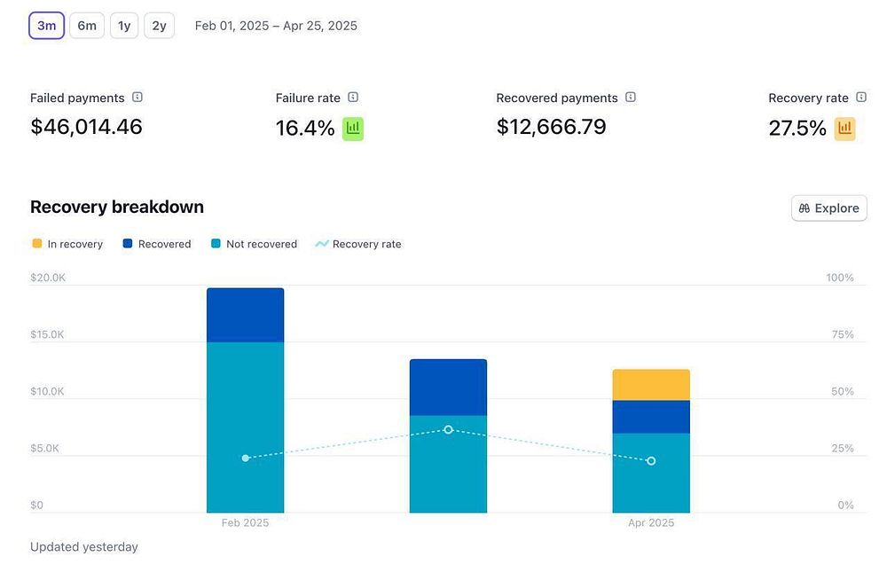Click the Recovery rate line legend icon
The height and width of the screenshot is (588, 887).
322,244
